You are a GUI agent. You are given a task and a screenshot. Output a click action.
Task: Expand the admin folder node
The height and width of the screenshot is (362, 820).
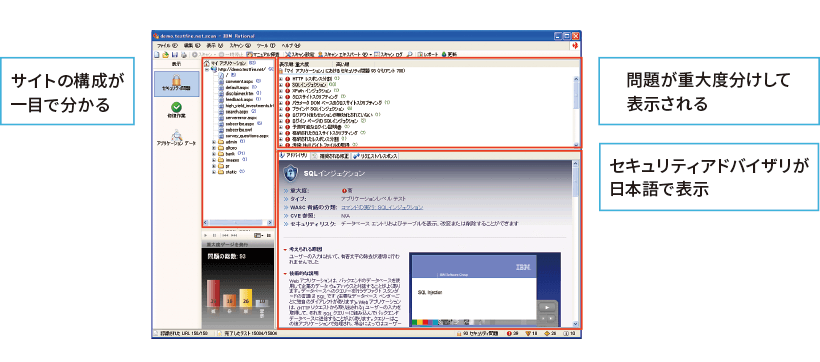[214, 142]
